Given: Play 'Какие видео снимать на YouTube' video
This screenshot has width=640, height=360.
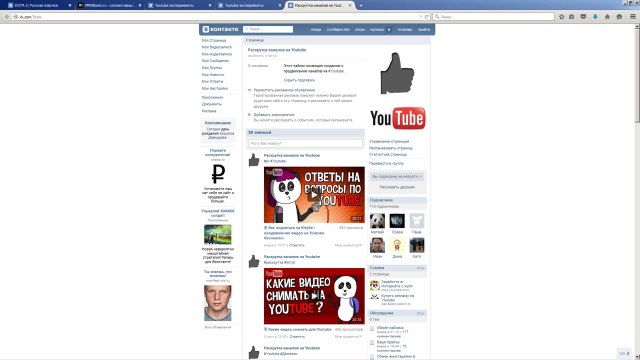Looking at the screenshot, I should [314, 296].
